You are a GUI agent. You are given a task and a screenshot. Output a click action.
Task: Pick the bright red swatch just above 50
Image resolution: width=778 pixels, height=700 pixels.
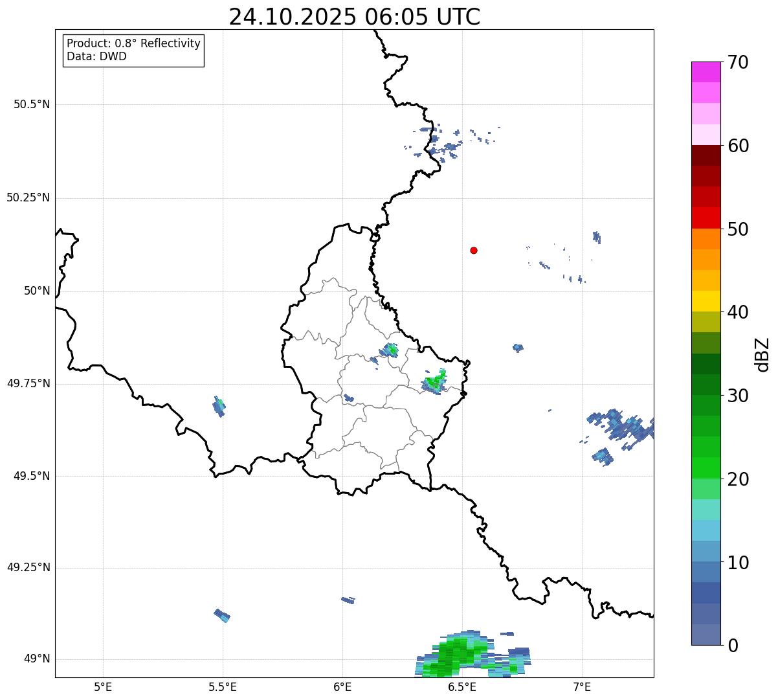(x=706, y=218)
